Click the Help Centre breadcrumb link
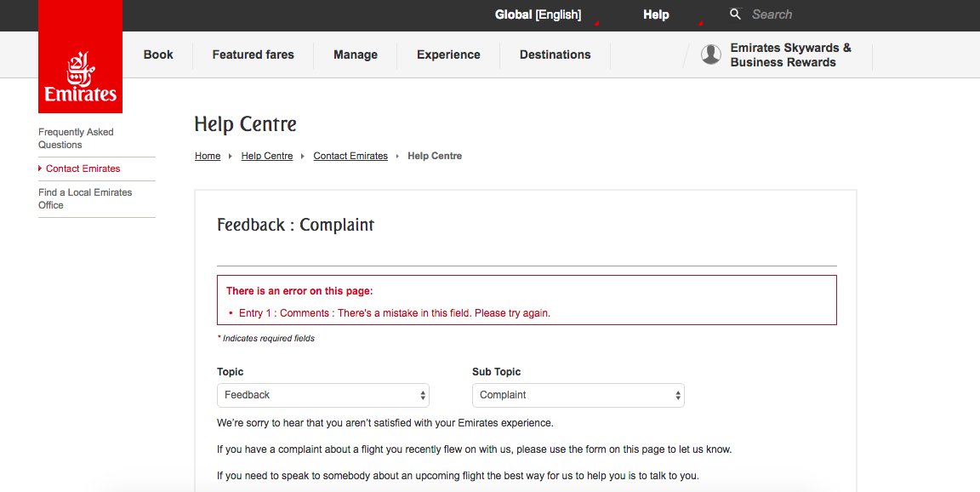The image size is (980, 492). [267, 157]
